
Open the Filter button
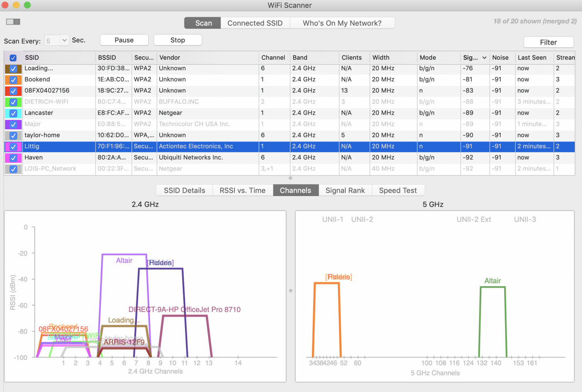(x=548, y=42)
